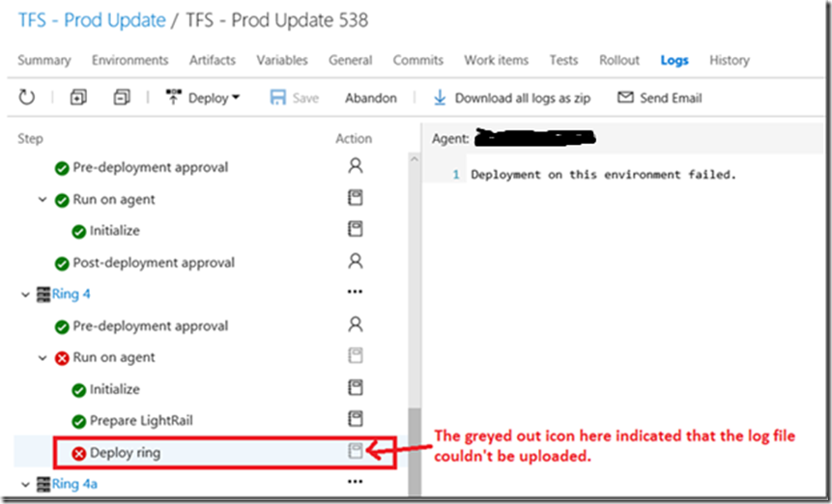The height and width of the screenshot is (504, 832).
Task: Click approver icon for Post-deployment approval
Action: (356, 262)
